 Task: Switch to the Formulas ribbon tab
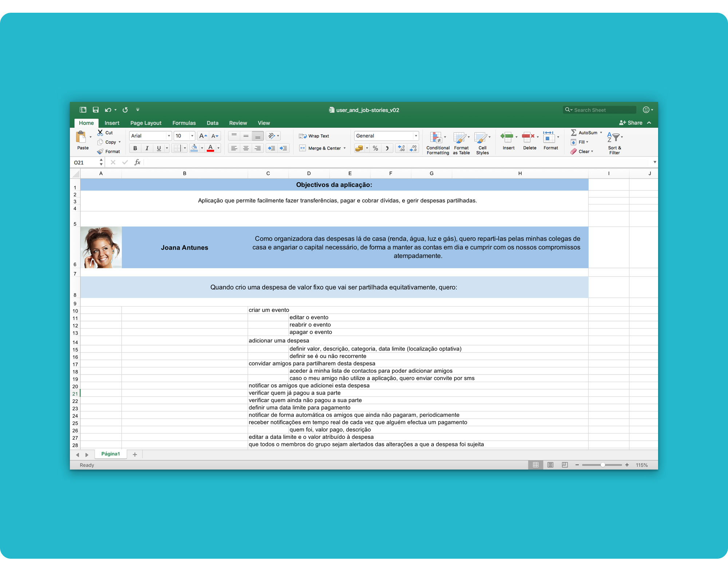[184, 123]
